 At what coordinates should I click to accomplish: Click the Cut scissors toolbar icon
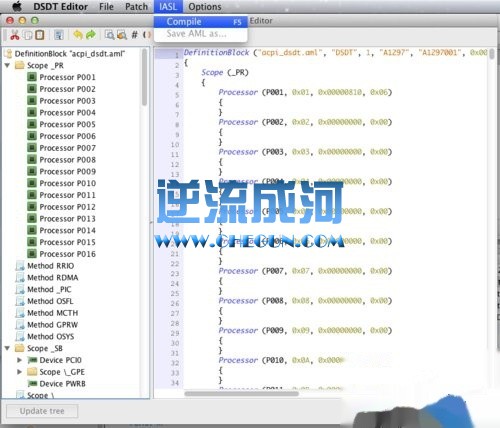coord(14,35)
